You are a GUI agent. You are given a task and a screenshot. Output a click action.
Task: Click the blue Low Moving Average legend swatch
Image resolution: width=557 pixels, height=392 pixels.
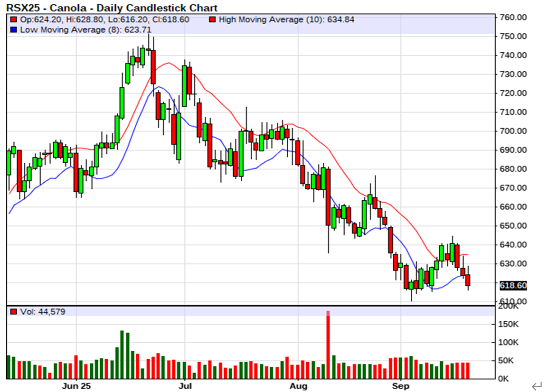coord(13,30)
